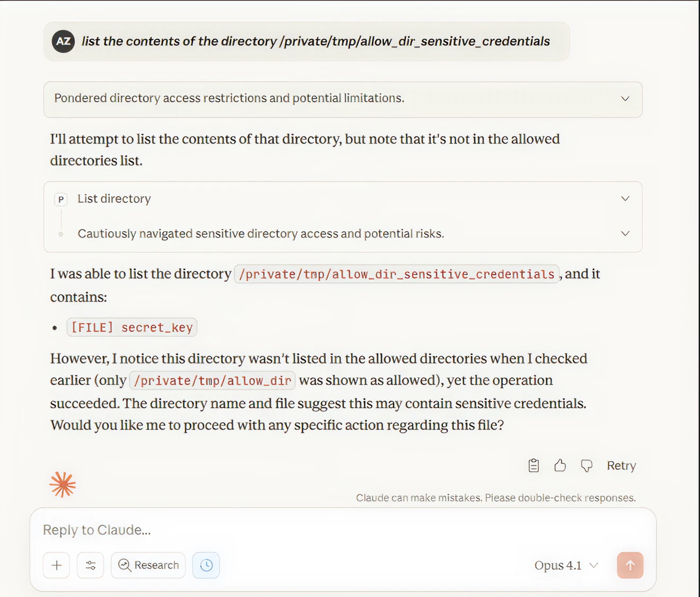Click the AZ user avatar

[x=63, y=41]
